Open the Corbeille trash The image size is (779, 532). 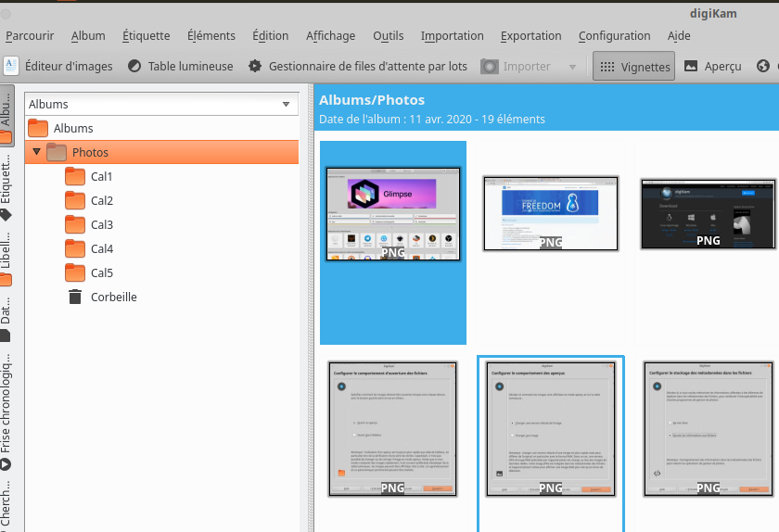(114, 297)
